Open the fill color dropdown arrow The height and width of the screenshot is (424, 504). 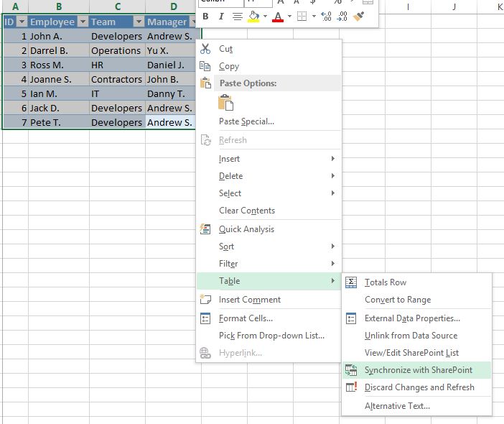pyautogui.click(x=265, y=16)
